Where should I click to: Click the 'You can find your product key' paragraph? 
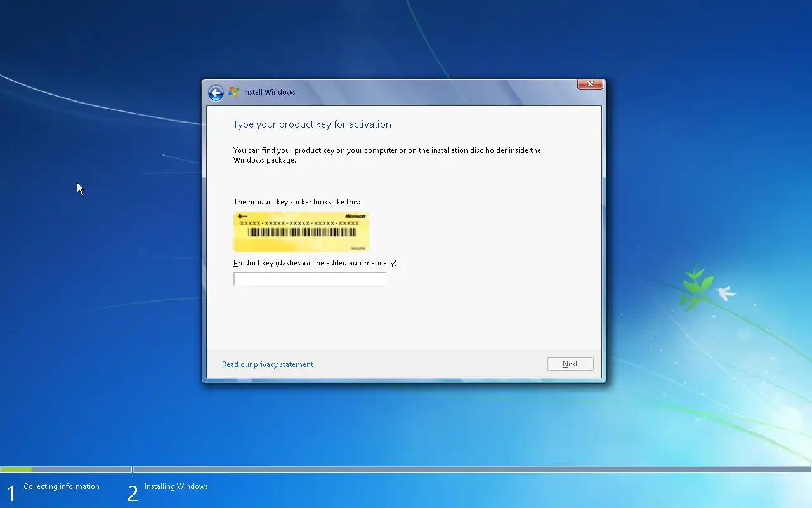(x=387, y=156)
